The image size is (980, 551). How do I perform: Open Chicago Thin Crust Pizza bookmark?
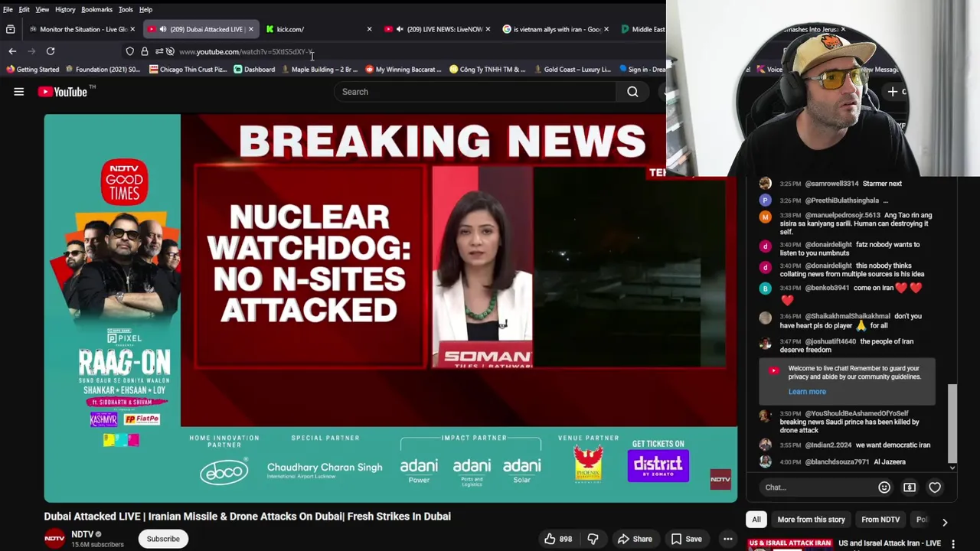188,70
